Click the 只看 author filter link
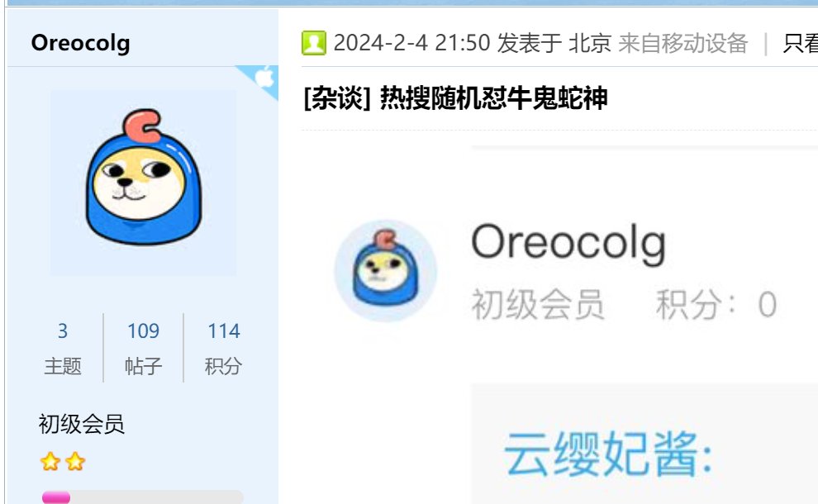818x504 pixels. (x=801, y=43)
